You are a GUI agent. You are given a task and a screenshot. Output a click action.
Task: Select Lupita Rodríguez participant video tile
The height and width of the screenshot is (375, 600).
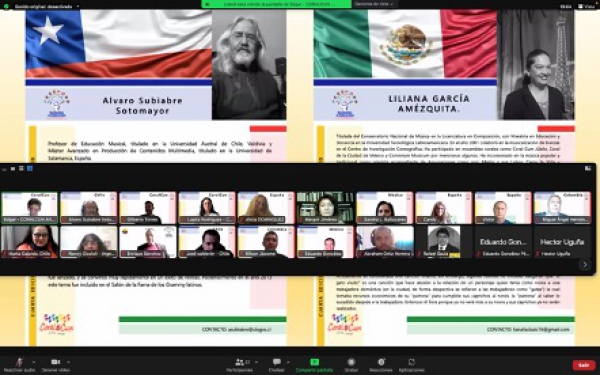[x=207, y=208]
